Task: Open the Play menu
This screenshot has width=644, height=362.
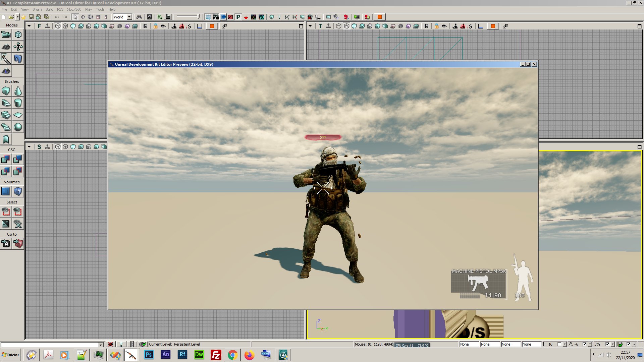Action: (88, 9)
